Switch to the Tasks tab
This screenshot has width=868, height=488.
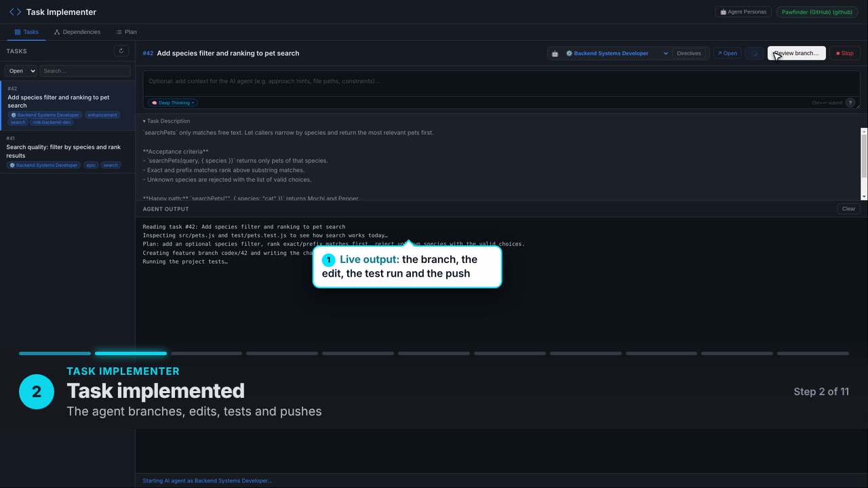(26, 32)
